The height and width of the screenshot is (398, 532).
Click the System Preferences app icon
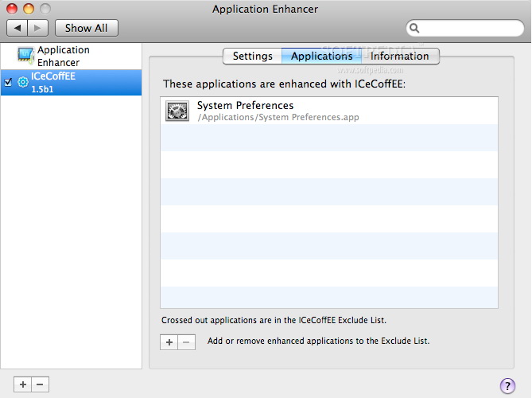pyautogui.click(x=177, y=111)
